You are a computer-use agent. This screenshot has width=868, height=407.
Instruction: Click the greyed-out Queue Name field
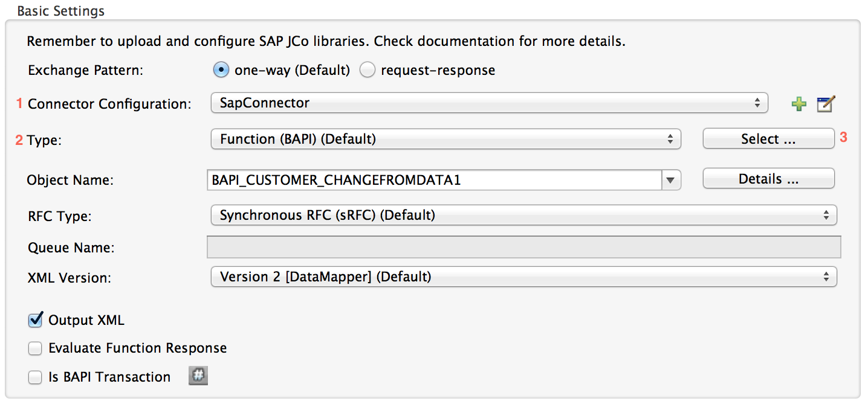523,247
